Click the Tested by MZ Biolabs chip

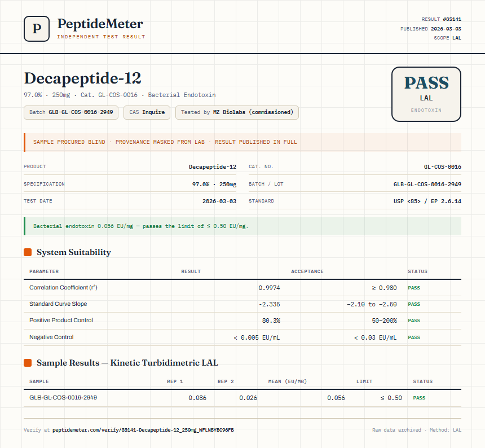pos(237,112)
